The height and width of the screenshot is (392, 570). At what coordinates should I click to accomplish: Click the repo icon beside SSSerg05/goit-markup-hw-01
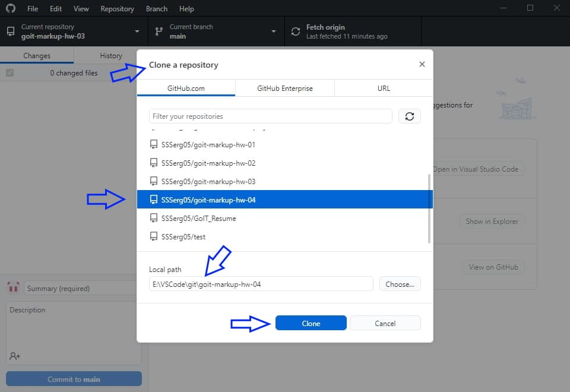tap(153, 144)
